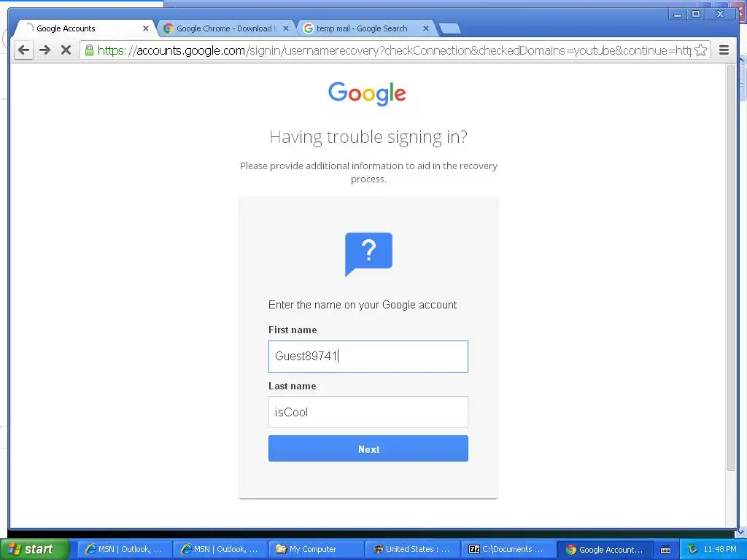Click the green padlock security icon
Image resolution: width=747 pixels, height=560 pixels.
(89, 50)
